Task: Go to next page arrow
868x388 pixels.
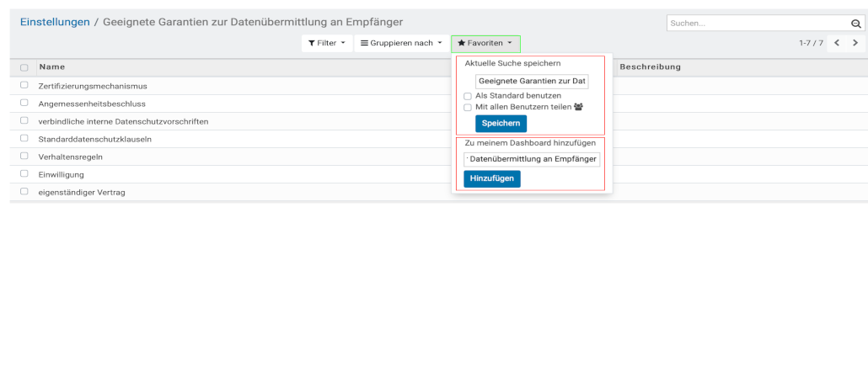Action: point(855,43)
